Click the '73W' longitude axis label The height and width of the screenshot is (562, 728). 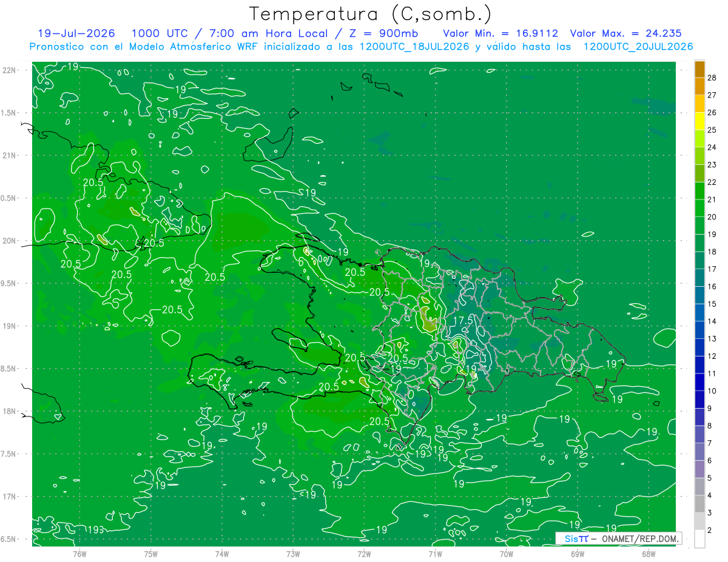[293, 554]
